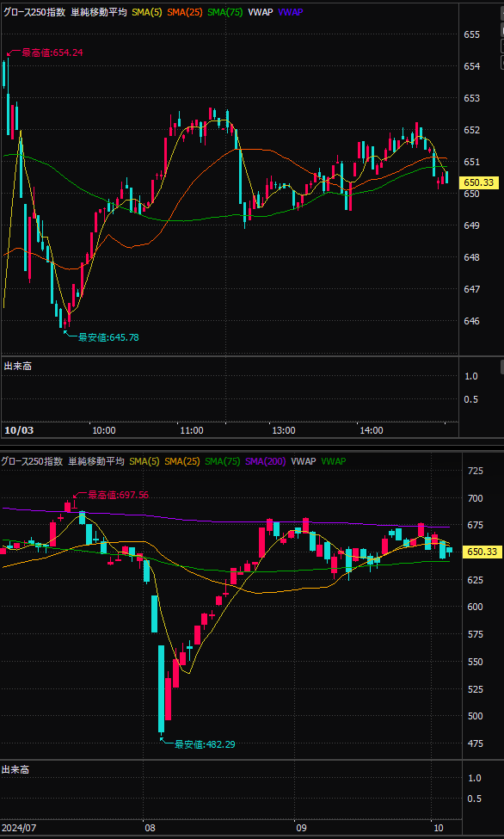Click the 550 price axis label
The width and height of the screenshot is (504, 839).
(475, 662)
